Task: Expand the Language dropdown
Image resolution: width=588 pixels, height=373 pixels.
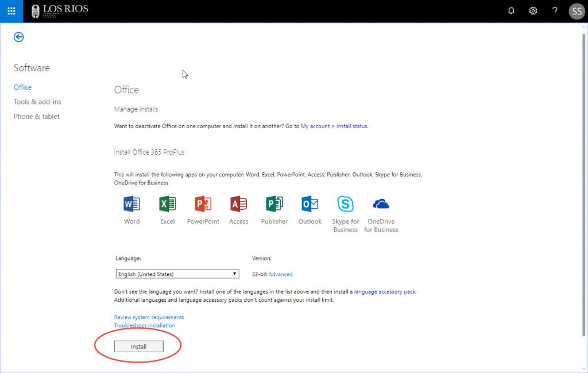Action: tap(177, 274)
